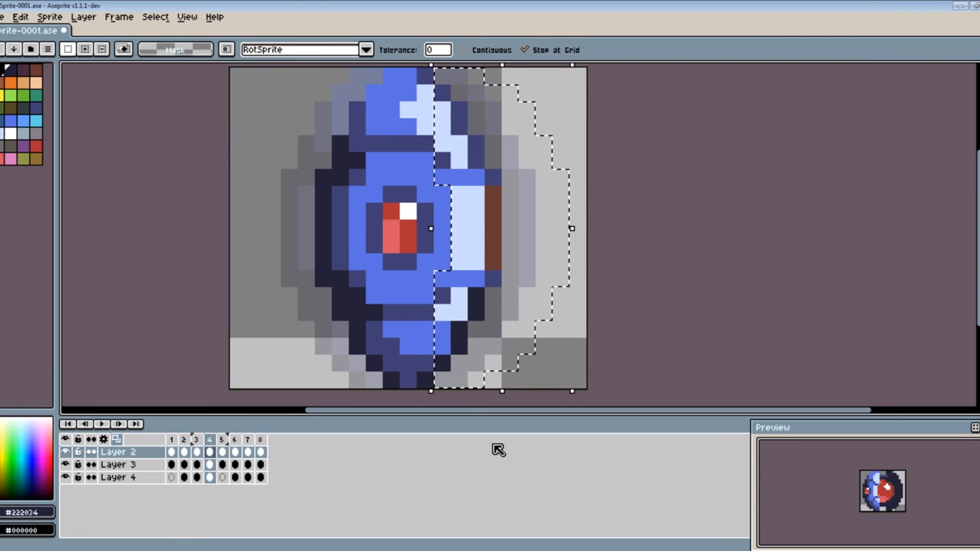Click the Preview window expand icon
This screenshot has height=551, width=980.
click(x=975, y=427)
